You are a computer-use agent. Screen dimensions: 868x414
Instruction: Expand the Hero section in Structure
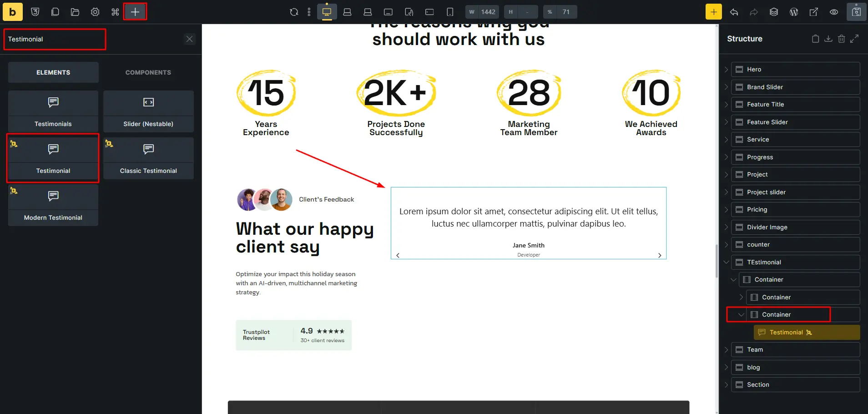click(726, 70)
